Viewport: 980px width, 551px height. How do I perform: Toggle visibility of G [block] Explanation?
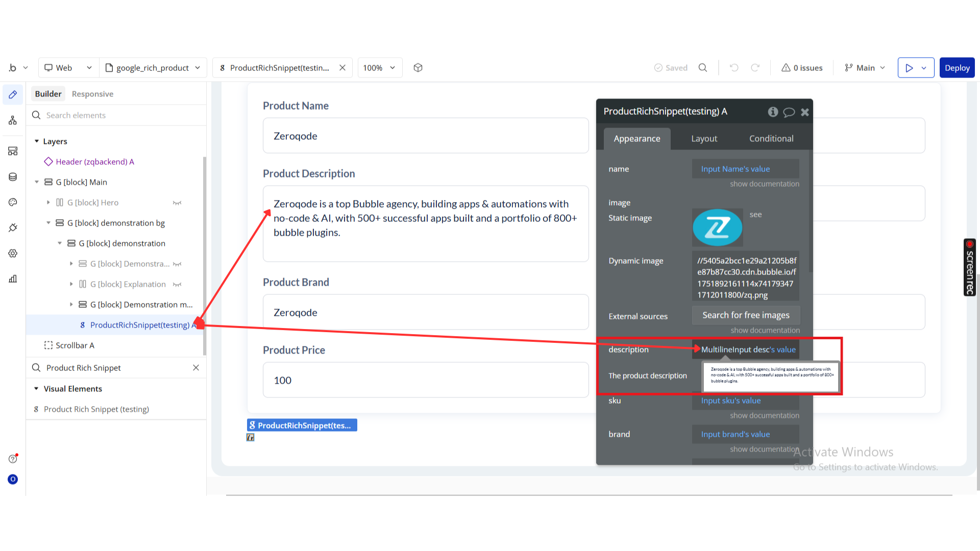click(x=177, y=285)
